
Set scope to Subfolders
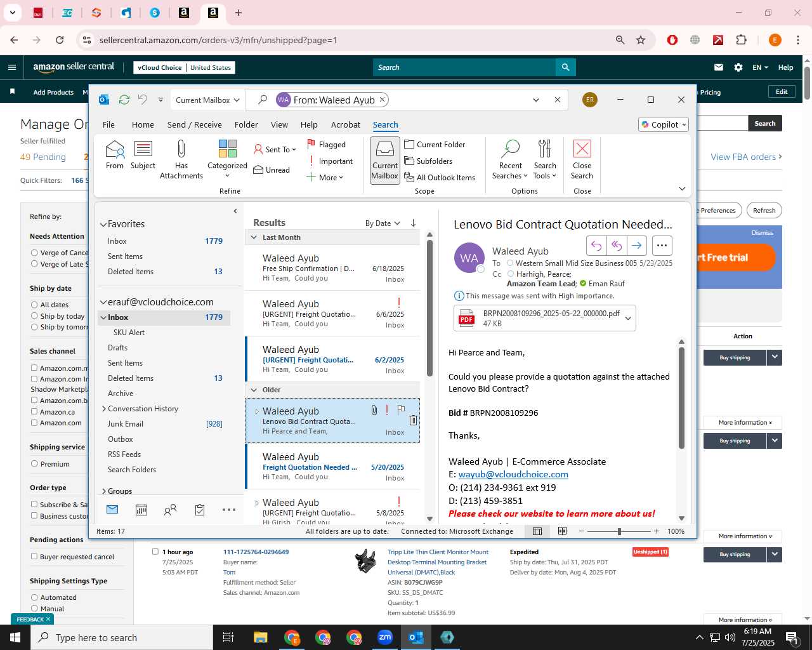(429, 161)
